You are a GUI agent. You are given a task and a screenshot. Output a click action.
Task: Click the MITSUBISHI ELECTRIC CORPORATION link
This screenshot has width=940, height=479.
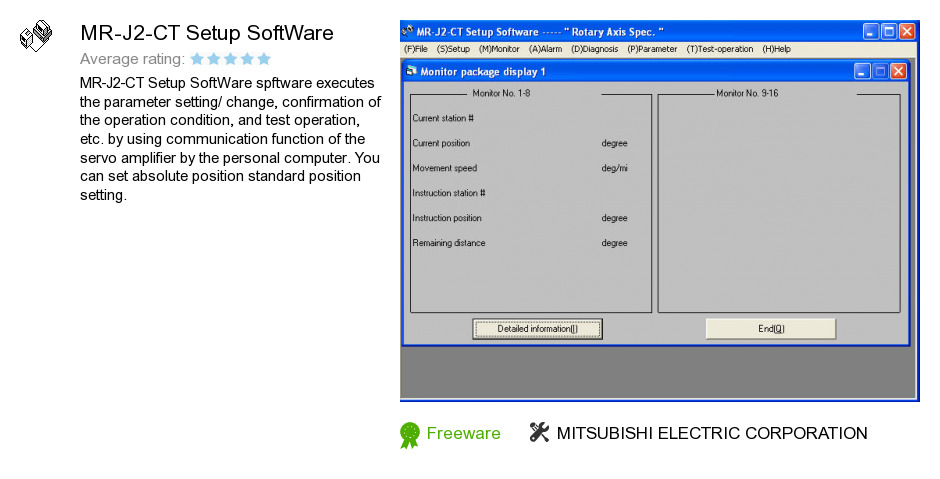[x=712, y=433]
